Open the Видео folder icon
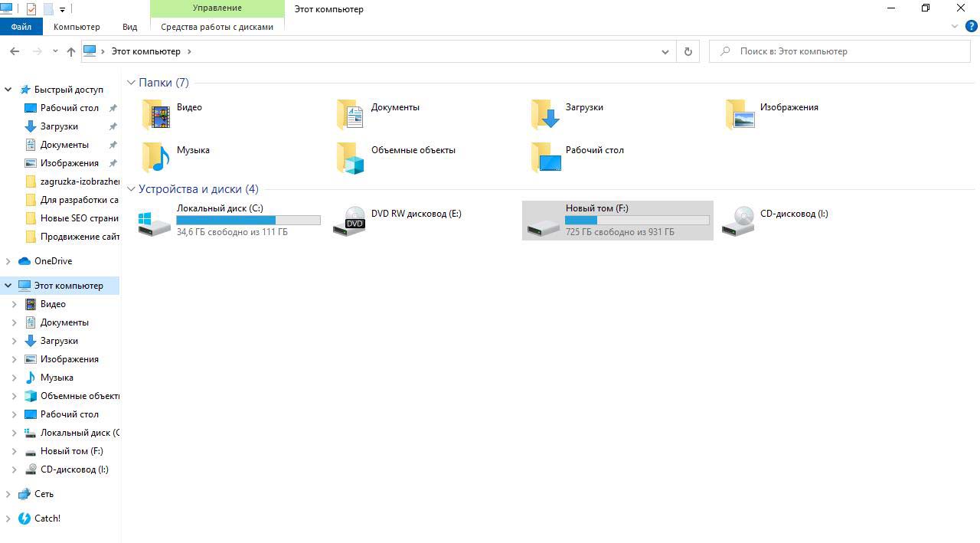Screen dimensions: 980x543 point(156,115)
